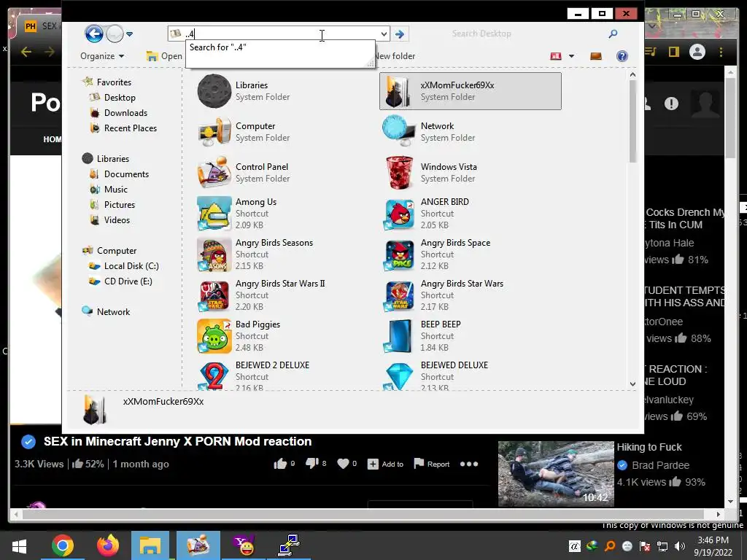
Task: Open the view options dropdown arrow
Action: click(571, 56)
